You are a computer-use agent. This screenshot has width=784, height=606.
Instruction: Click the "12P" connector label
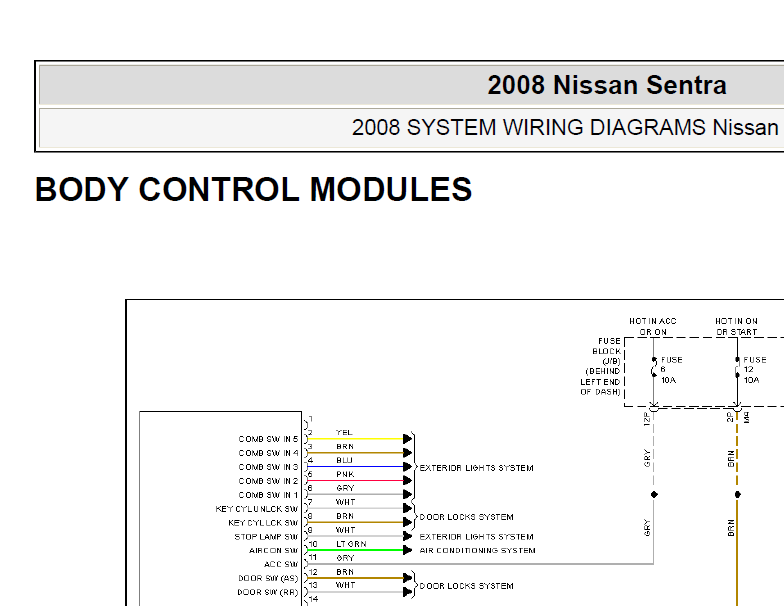coord(647,418)
